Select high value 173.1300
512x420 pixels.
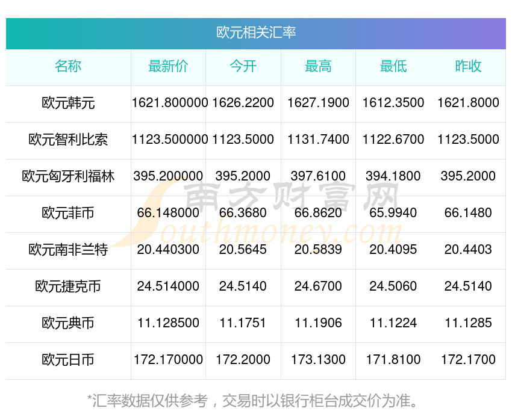(x=319, y=360)
